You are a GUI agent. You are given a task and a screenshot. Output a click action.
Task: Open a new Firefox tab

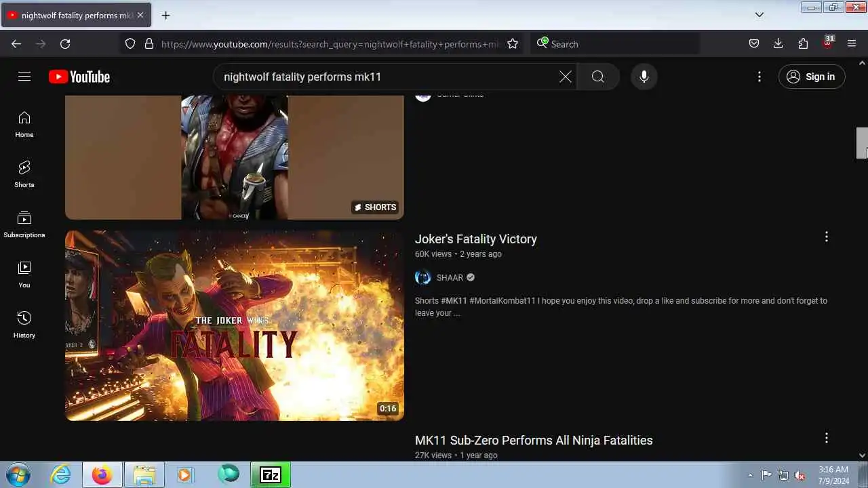point(165,15)
